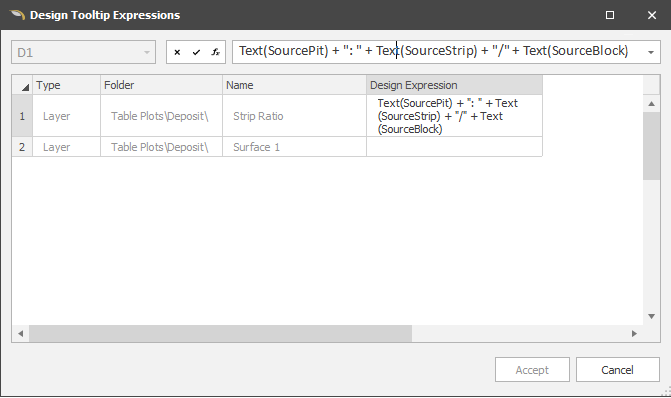Click the select-all triangle in the grid corner

22,85
